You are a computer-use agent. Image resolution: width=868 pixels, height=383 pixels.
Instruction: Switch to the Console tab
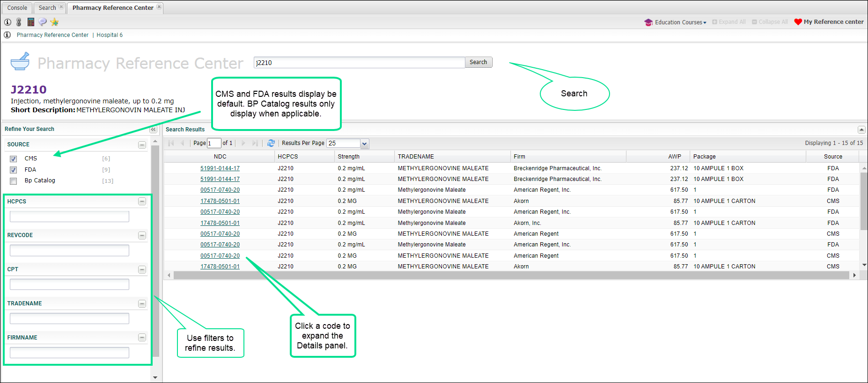point(17,8)
